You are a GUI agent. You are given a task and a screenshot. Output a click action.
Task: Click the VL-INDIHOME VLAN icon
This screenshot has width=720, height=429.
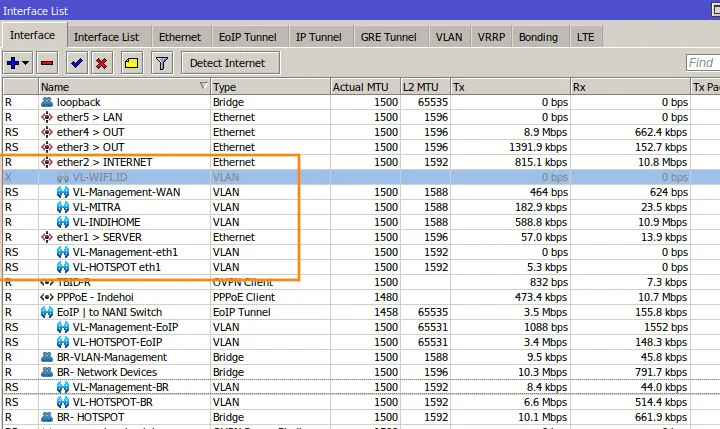point(63,222)
